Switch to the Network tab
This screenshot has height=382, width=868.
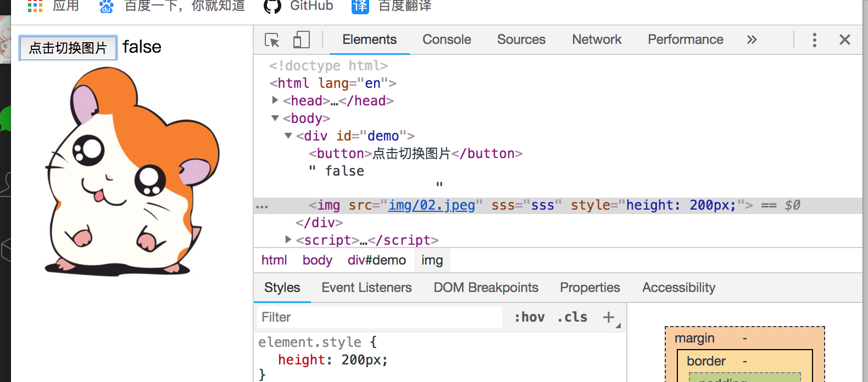[597, 40]
